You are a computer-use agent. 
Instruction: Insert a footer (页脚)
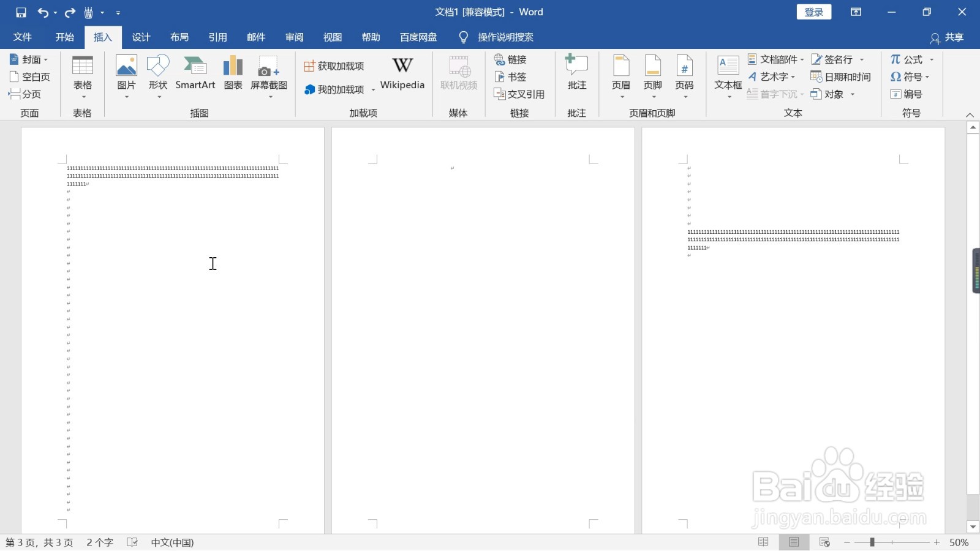click(653, 77)
